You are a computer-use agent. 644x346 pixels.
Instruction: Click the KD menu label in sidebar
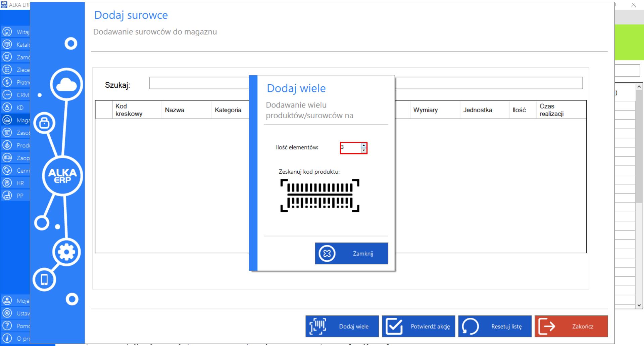pyautogui.click(x=20, y=107)
